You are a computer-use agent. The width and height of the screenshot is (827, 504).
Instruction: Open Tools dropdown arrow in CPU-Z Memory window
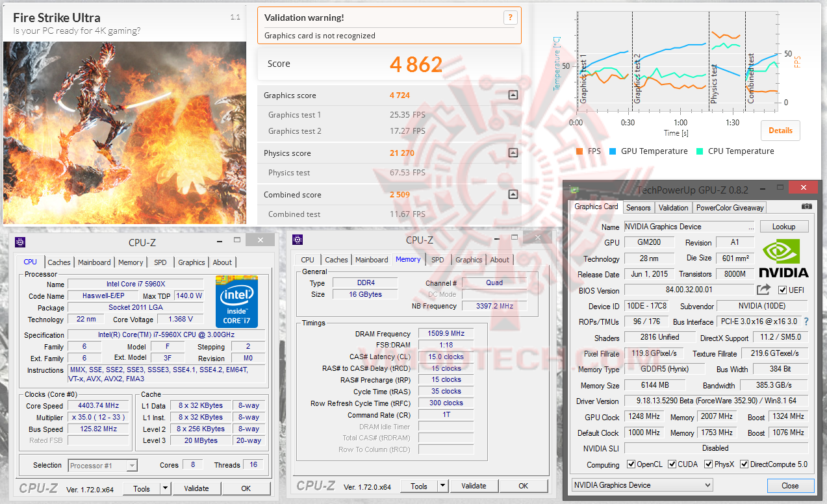point(442,486)
